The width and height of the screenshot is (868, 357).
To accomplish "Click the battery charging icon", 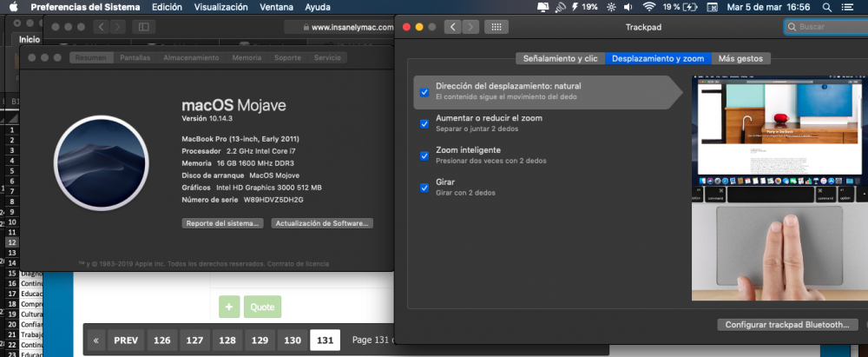I will [690, 7].
